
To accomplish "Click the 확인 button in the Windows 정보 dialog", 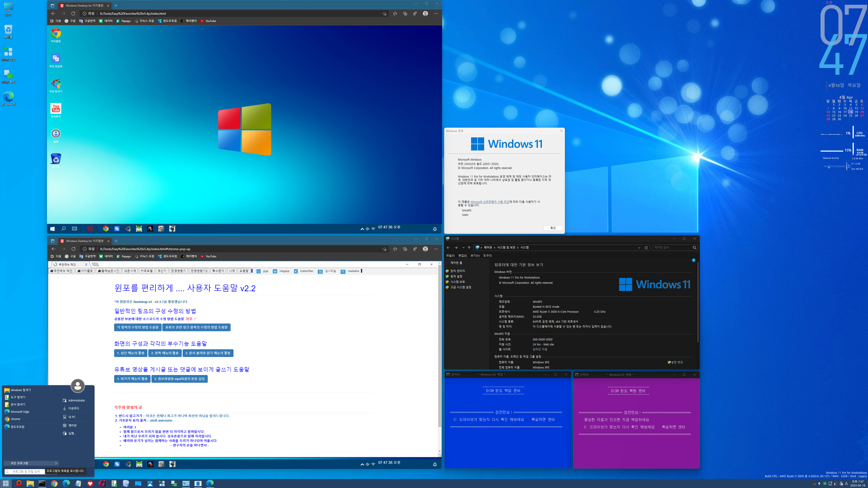I will pyautogui.click(x=553, y=228).
